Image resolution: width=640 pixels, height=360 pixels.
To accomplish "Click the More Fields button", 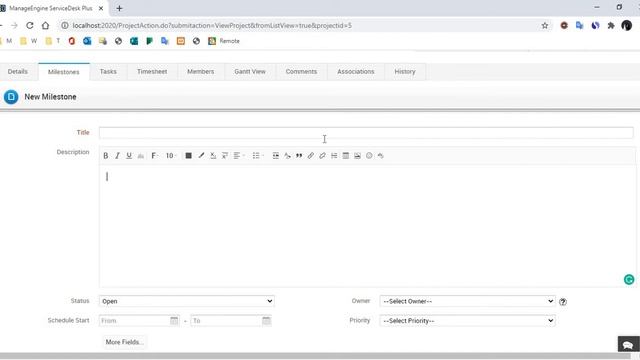I will tap(124, 342).
